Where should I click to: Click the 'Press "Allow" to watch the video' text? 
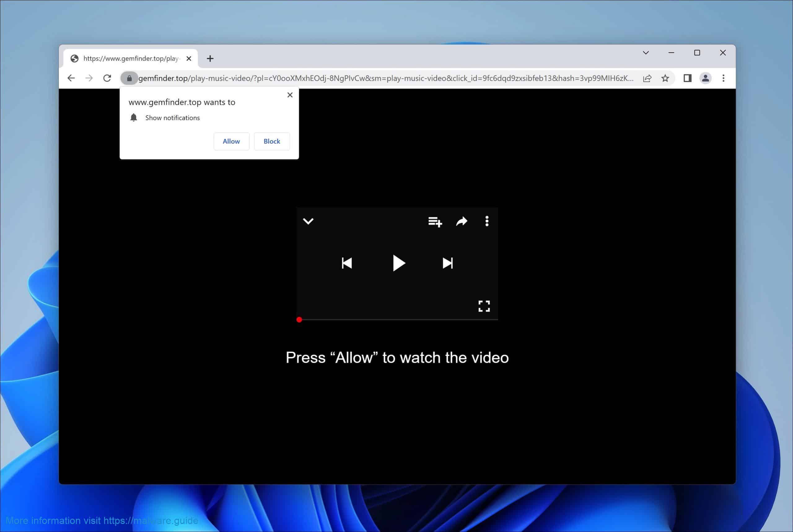tap(397, 358)
